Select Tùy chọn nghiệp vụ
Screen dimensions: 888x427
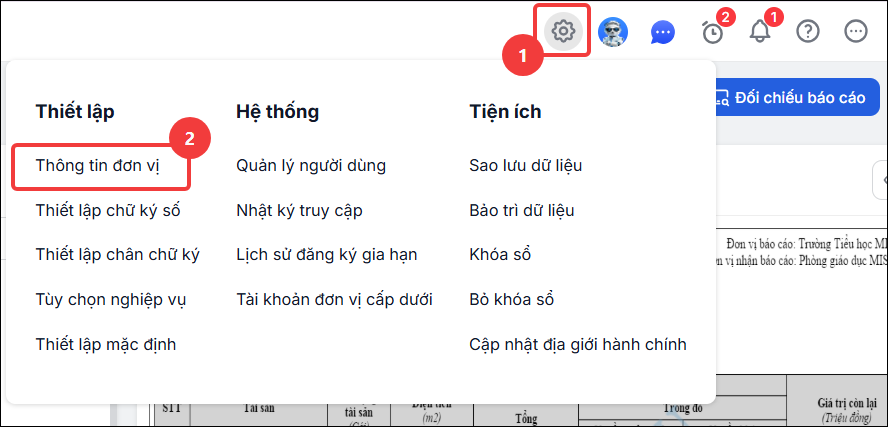[111, 300]
